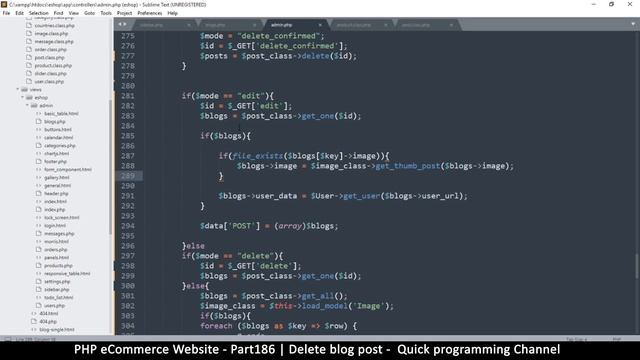640x360 pixels.
Task: Click the editor vertical scrollbar thumb
Action: [x=636, y=266]
